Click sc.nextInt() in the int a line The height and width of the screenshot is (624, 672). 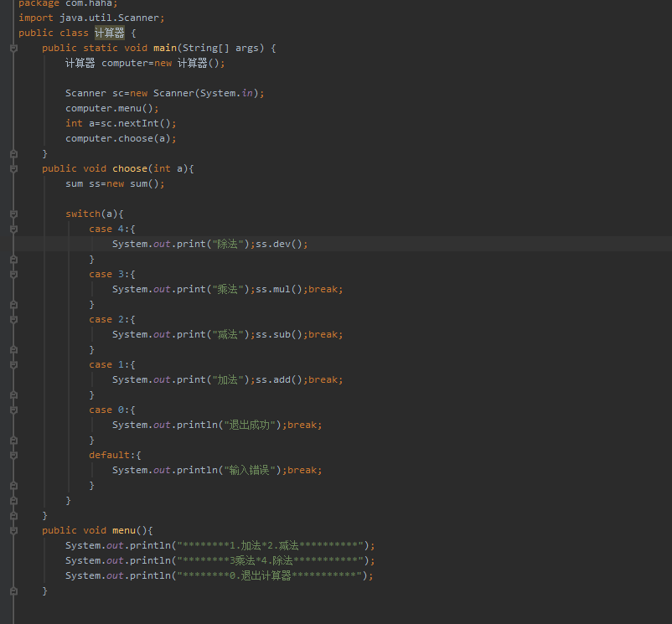pyautogui.click(x=136, y=123)
